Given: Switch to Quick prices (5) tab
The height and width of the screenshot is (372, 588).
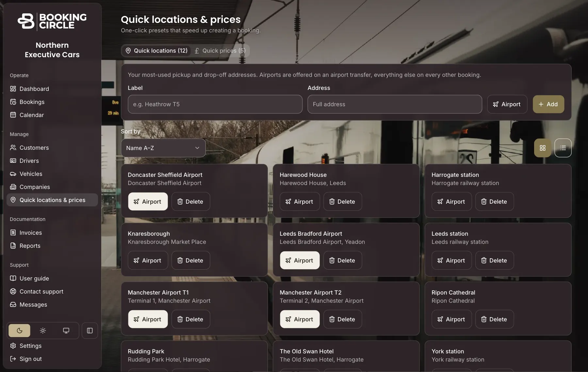Looking at the screenshot, I should [220, 51].
